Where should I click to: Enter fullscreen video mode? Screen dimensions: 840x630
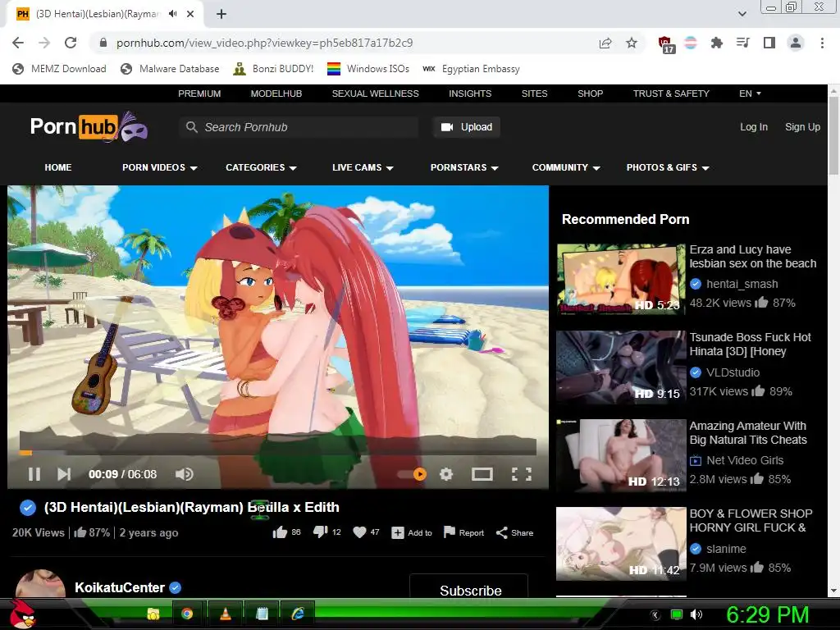521,474
